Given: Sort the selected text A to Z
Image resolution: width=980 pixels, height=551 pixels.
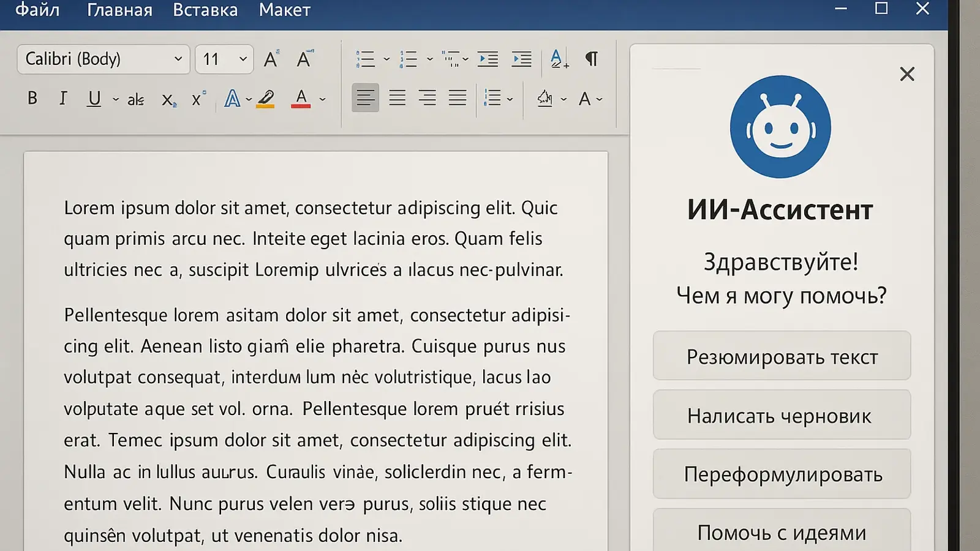Looking at the screenshot, I should tap(559, 59).
